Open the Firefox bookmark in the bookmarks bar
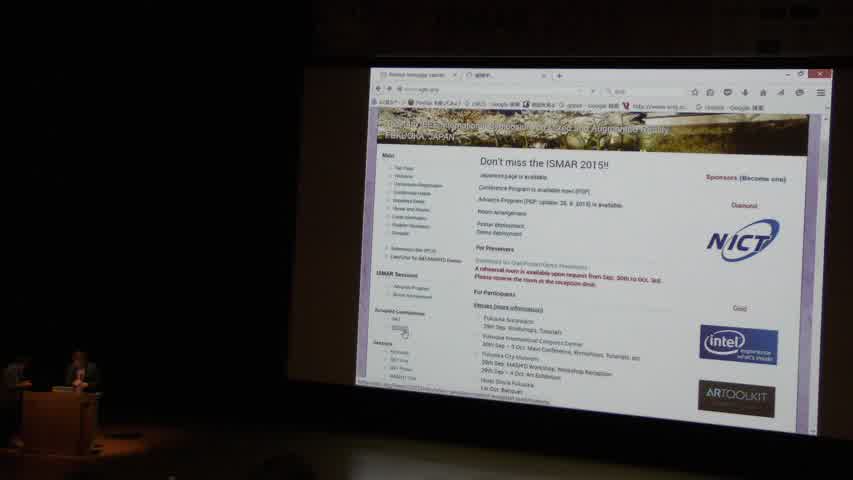 [433, 103]
